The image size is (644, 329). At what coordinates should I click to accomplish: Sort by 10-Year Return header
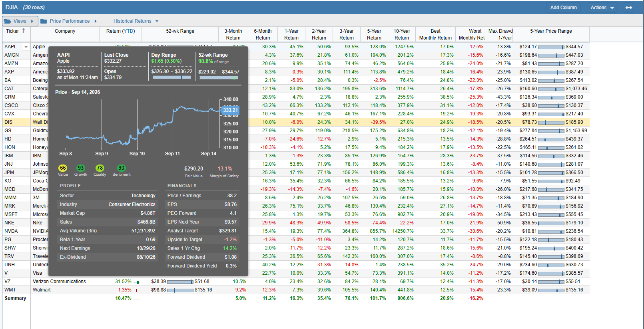pos(402,34)
